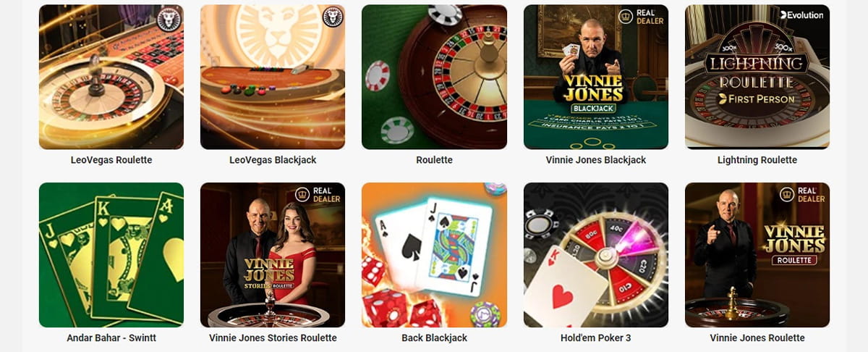Launch the Hold'em Poker 3 wheel thumbnail
The width and height of the screenshot is (868, 352).
(596, 255)
